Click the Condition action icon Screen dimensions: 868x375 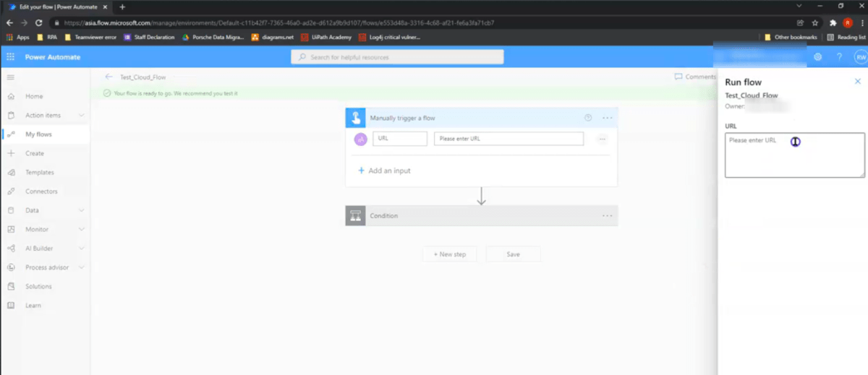point(355,215)
